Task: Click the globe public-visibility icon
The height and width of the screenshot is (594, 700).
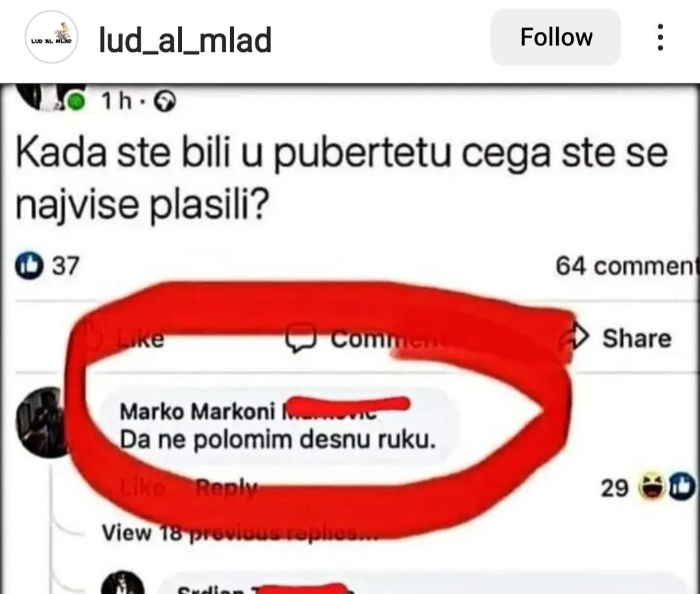Action: point(165,101)
